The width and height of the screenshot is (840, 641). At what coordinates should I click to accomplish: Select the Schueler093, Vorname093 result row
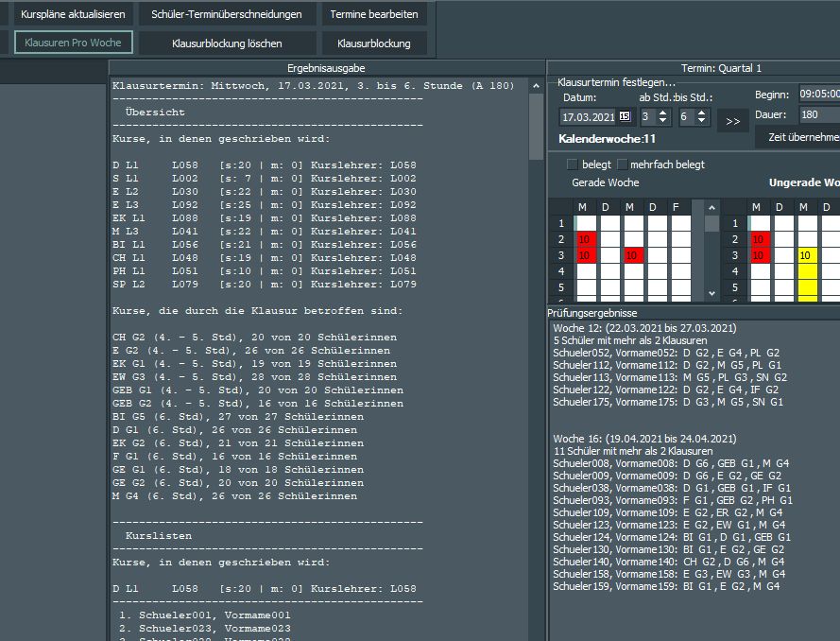(x=673, y=500)
